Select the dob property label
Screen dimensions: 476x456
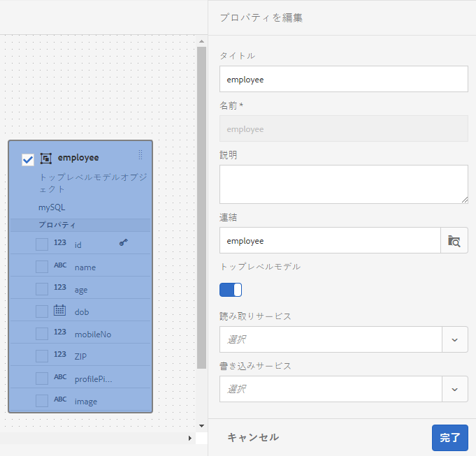tap(82, 312)
